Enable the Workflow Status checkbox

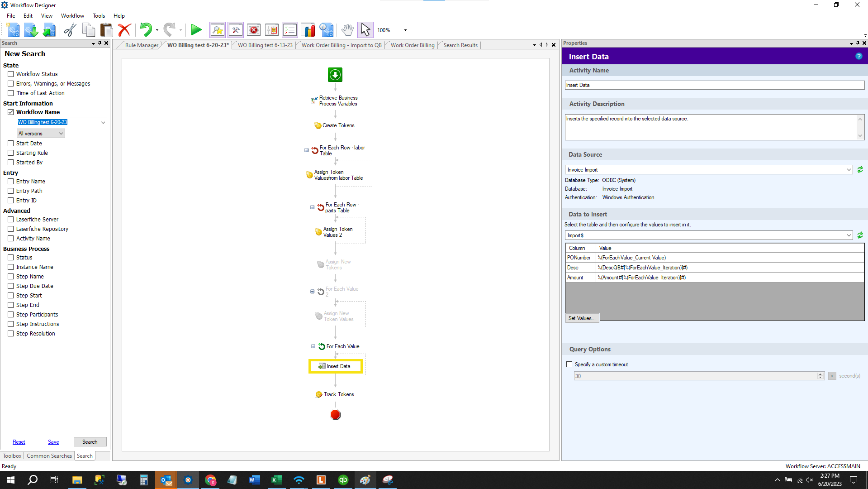(11, 74)
